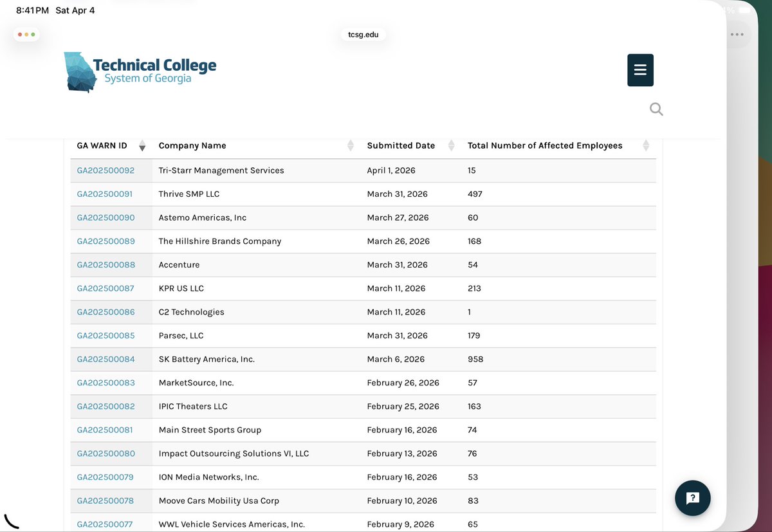Image resolution: width=772 pixels, height=532 pixels.
Task: Open WARN notice GA202500079
Action: point(106,477)
